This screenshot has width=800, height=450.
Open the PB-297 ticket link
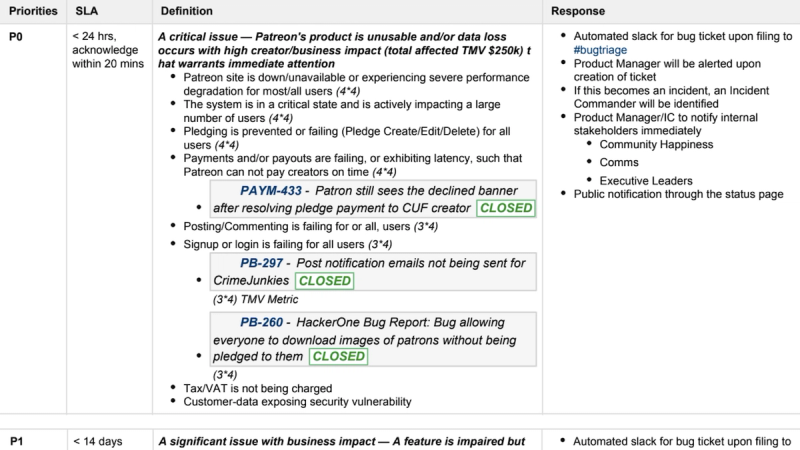[x=261, y=263]
